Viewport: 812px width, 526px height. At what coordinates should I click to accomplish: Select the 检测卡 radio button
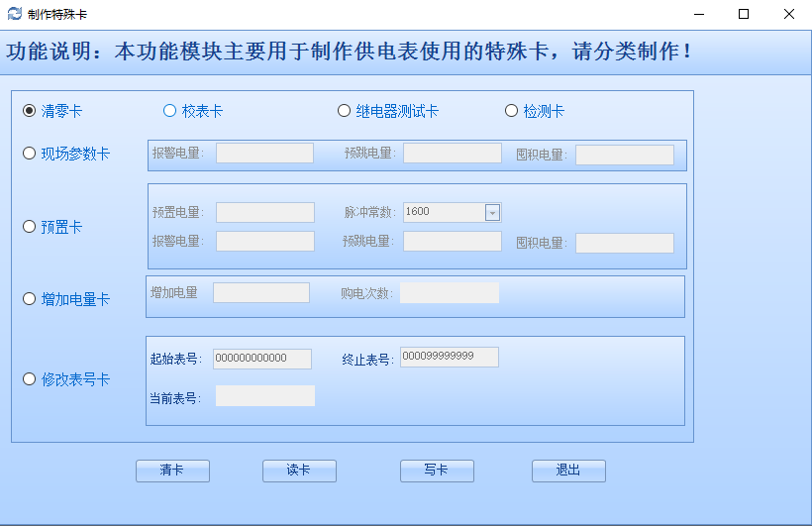[x=511, y=111]
